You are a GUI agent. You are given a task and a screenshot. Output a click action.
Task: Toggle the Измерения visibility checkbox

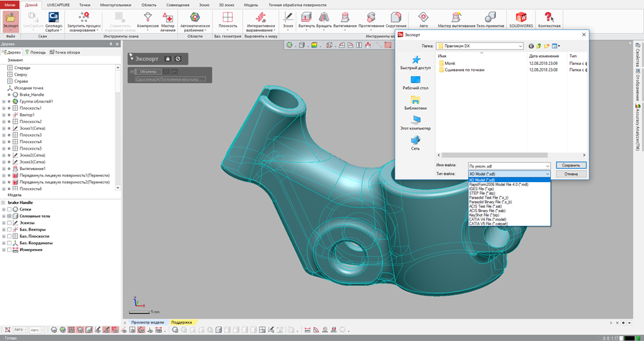(x=9, y=250)
